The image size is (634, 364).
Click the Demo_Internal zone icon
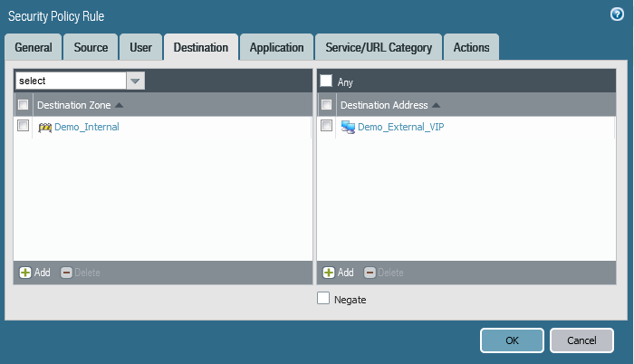point(45,128)
